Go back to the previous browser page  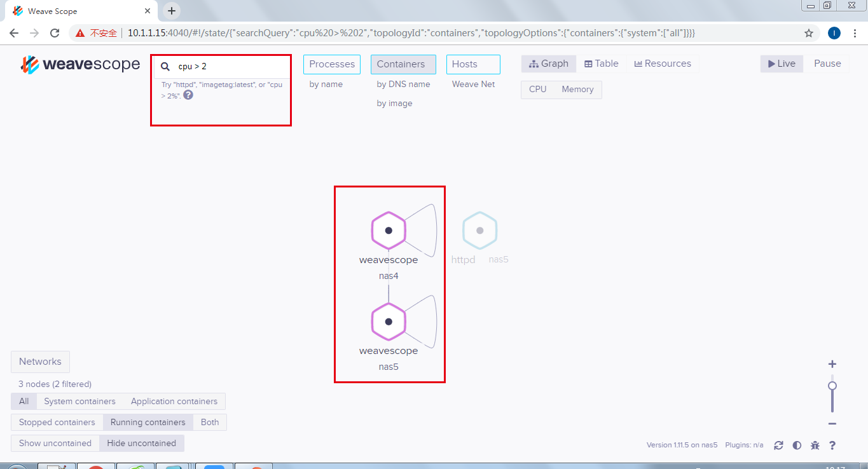(14, 33)
